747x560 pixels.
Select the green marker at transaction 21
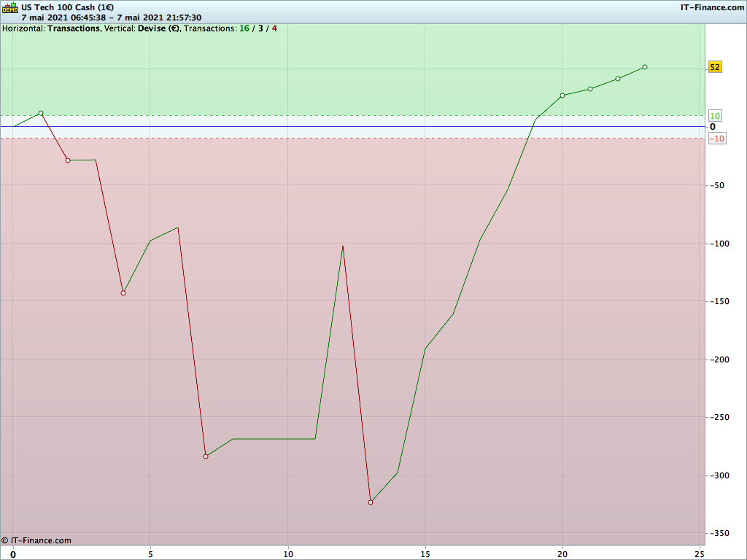coord(589,89)
